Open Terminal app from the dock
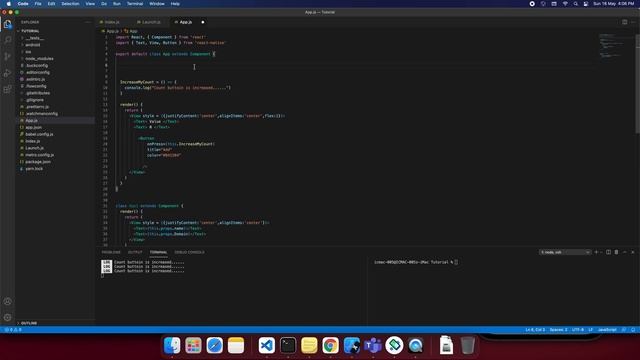Screen dimensions: 640x360 tap(288, 346)
